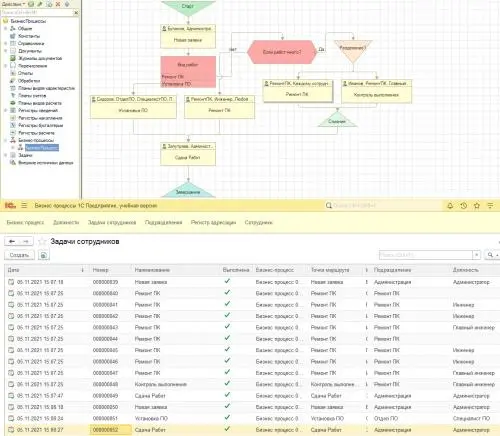500x436 pixels.
Task: Click the Планы видов расчета tree icon
Action: [x=13, y=103]
